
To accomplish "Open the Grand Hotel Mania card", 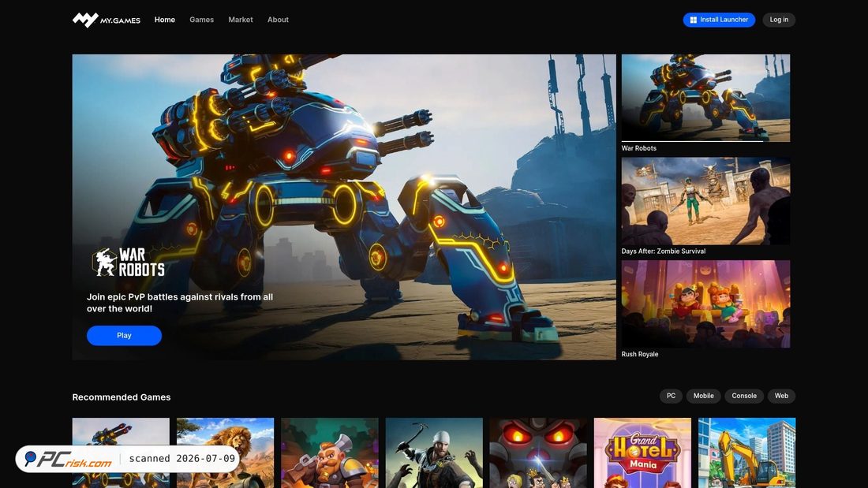I will pos(642,453).
